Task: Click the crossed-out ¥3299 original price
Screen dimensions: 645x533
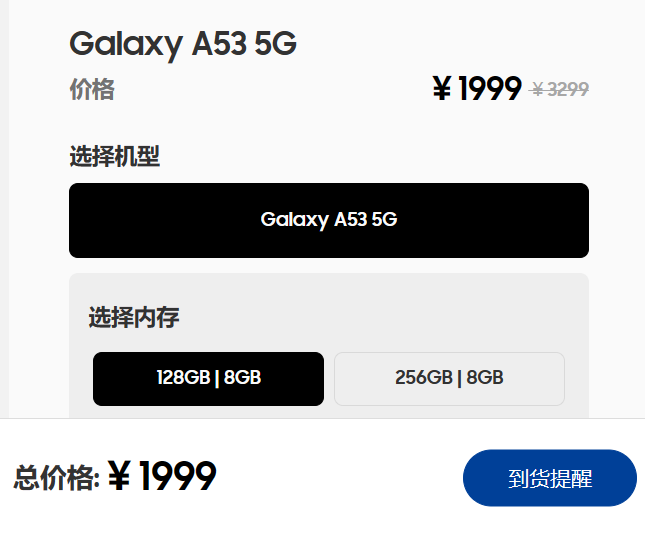Action: pos(560,90)
